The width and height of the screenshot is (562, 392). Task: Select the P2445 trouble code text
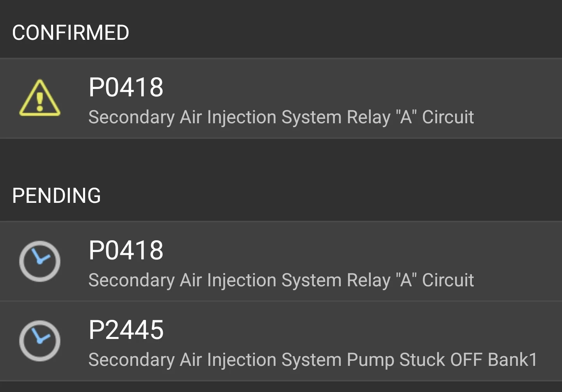click(126, 330)
